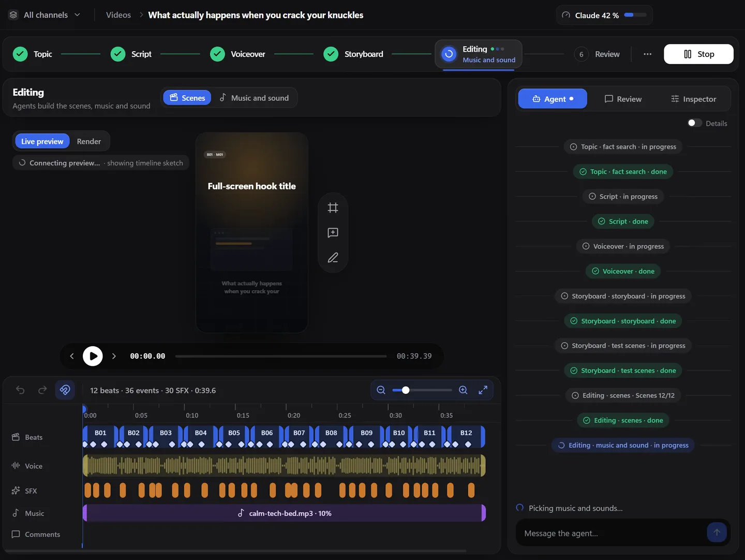Open the three-dot more options menu
The width and height of the screenshot is (745, 560).
point(647,54)
